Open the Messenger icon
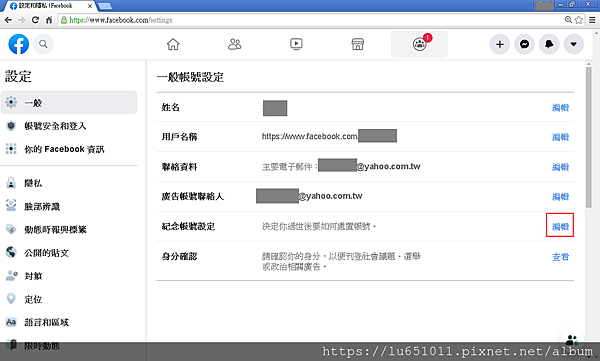Image resolution: width=600 pixels, height=361 pixels. (524, 44)
